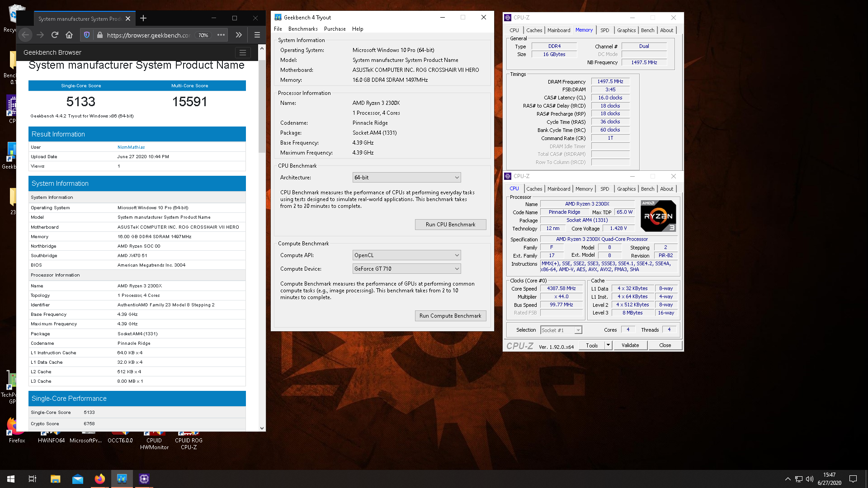
Task: Click CPU-Z Validate button
Action: pos(630,345)
